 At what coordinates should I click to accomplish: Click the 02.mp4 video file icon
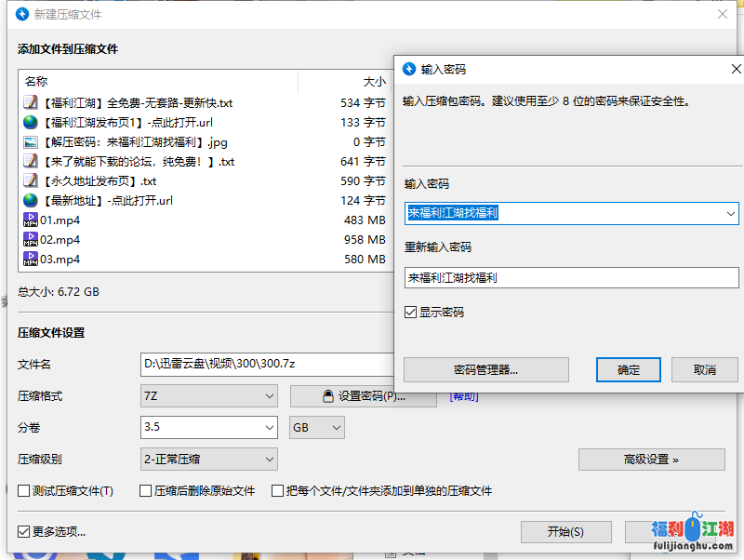pyautogui.click(x=31, y=240)
